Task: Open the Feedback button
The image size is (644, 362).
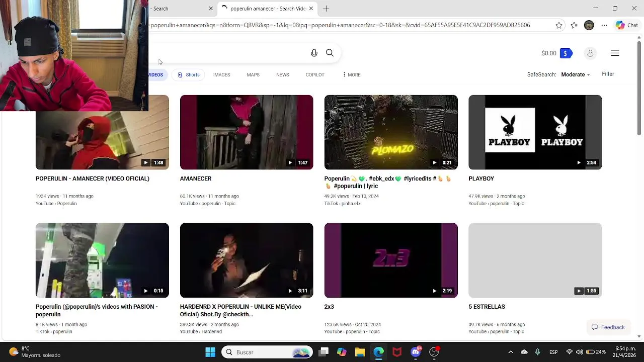Action: (608, 327)
